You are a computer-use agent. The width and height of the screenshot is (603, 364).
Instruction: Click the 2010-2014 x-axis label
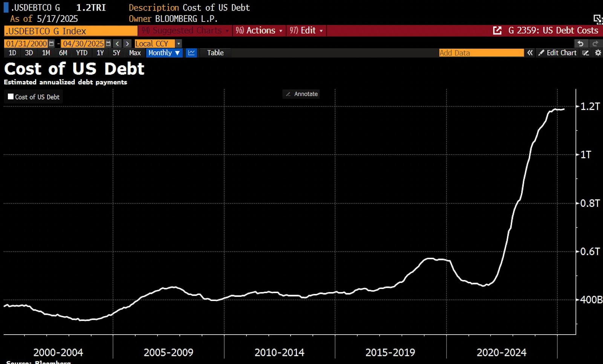click(279, 352)
